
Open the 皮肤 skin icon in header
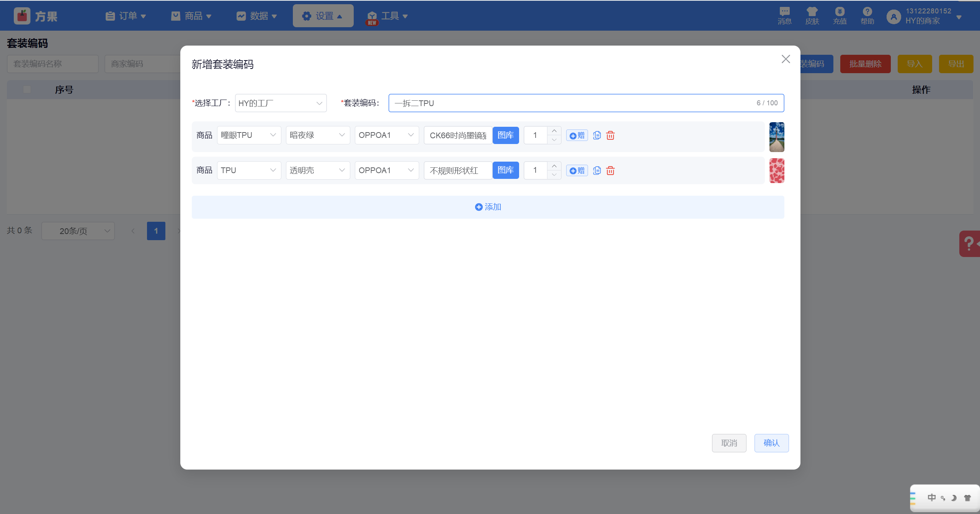(x=812, y=16)
